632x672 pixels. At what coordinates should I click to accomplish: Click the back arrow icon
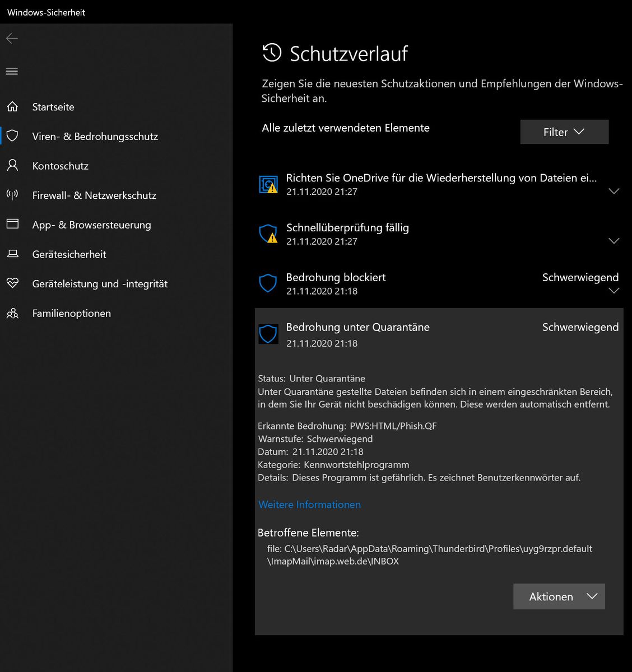(12, 39)
